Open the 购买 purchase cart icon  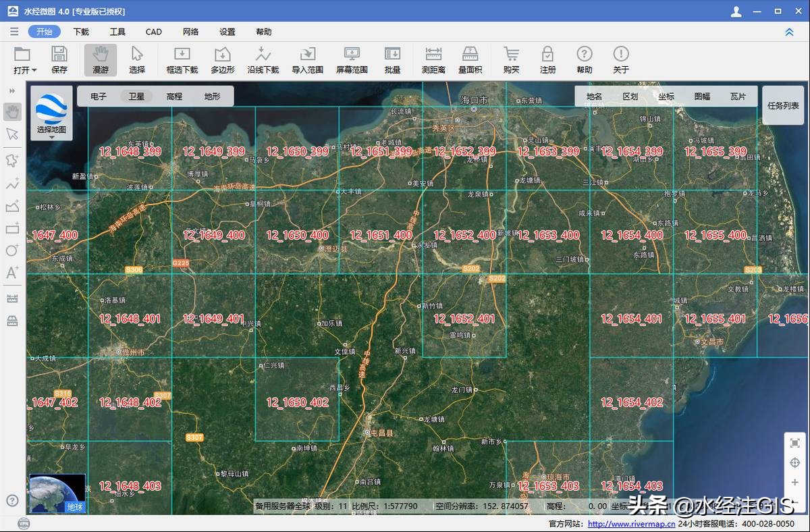coord(512,60)
